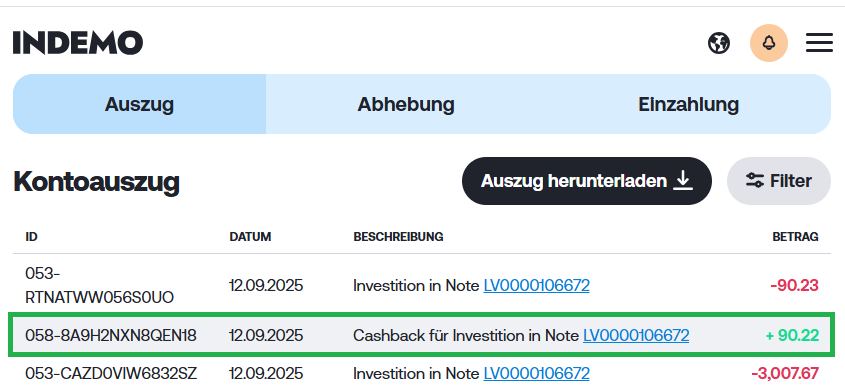Open note link in Cashback row
845x392 pixels.
(636, 336)
